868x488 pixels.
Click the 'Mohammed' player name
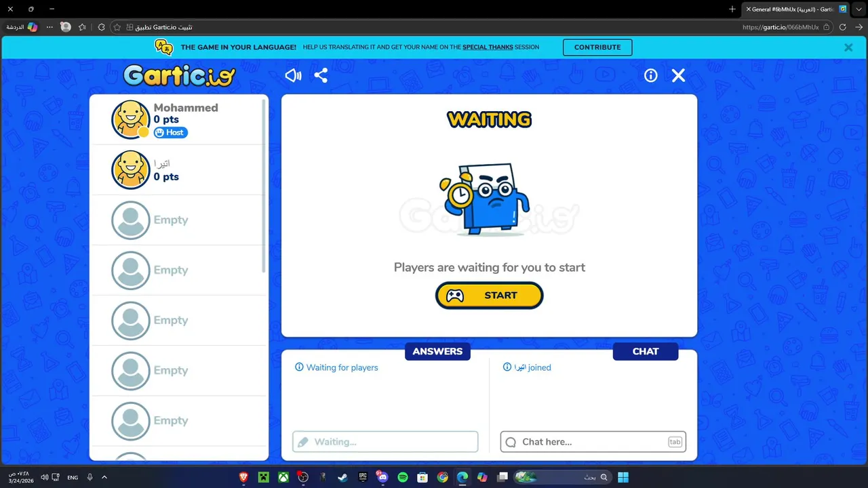(x=186, y=108)
